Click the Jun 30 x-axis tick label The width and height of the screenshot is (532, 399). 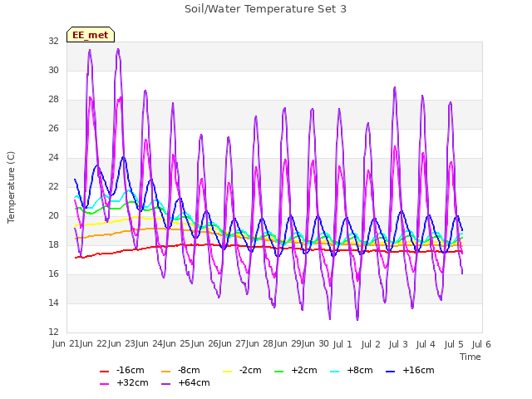pyautogui.click(x=316, y=344)
